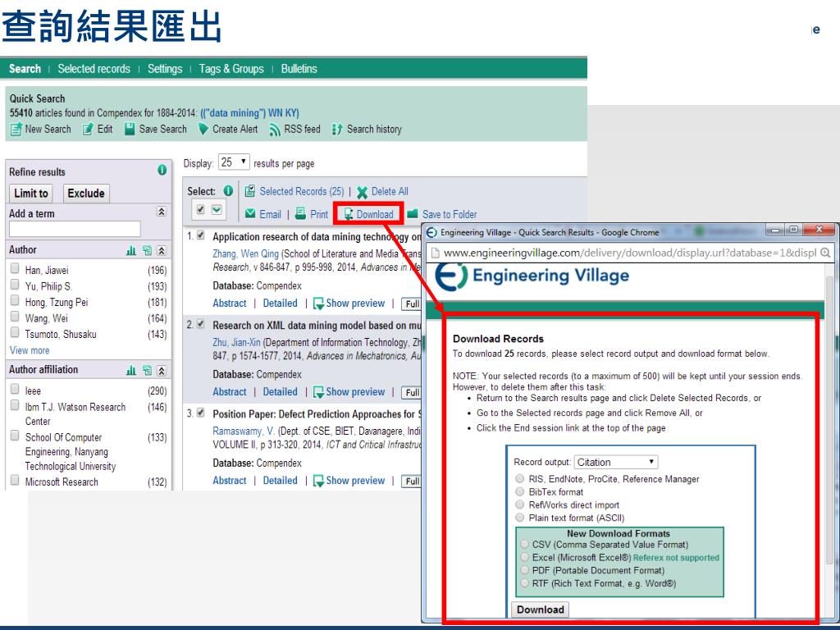The width and height of the screenshot is (840, 630).
Task: Select the BibTex format radio button
Action: coord(519,491)
